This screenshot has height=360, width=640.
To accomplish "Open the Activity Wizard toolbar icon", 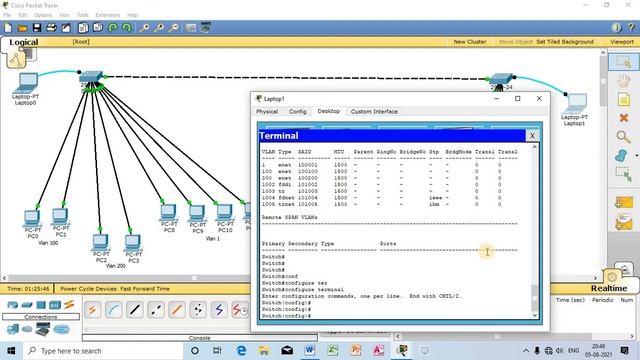I will (x=66, y=28).
